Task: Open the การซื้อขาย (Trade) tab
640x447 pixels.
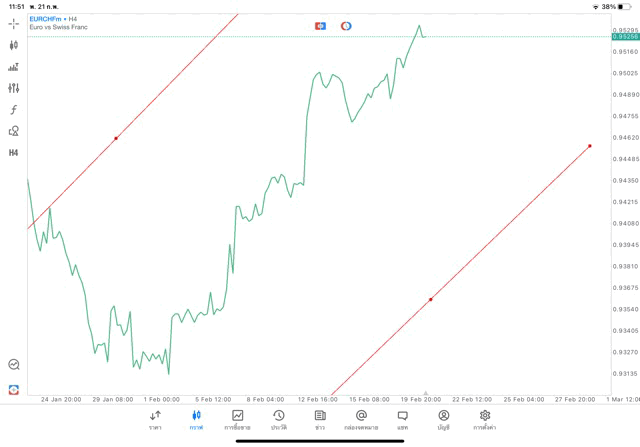Action: click(238, 419)
